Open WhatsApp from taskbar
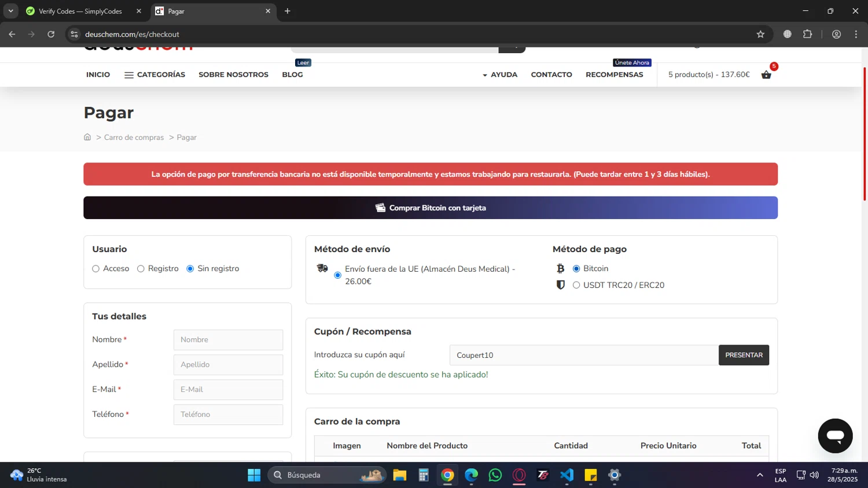 [495, 475]
